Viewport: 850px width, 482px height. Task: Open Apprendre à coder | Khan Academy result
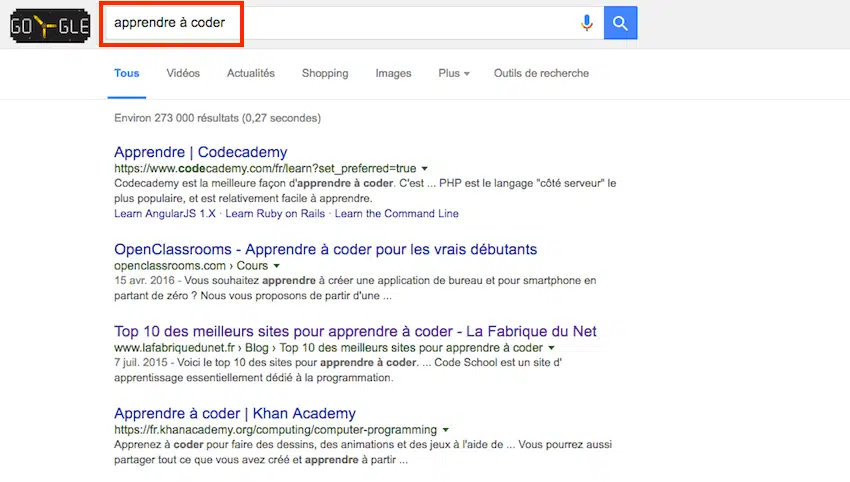tap(234, 413)
